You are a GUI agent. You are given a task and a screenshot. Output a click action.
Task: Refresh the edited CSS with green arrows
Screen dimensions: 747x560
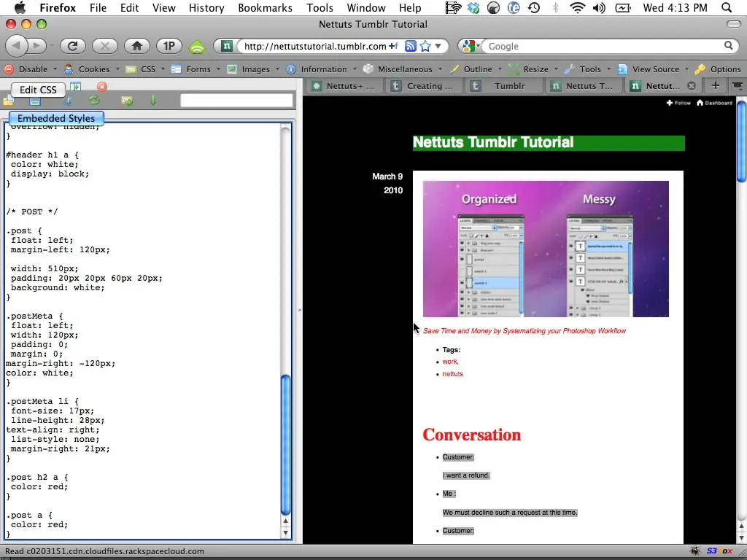coord(94,101)
